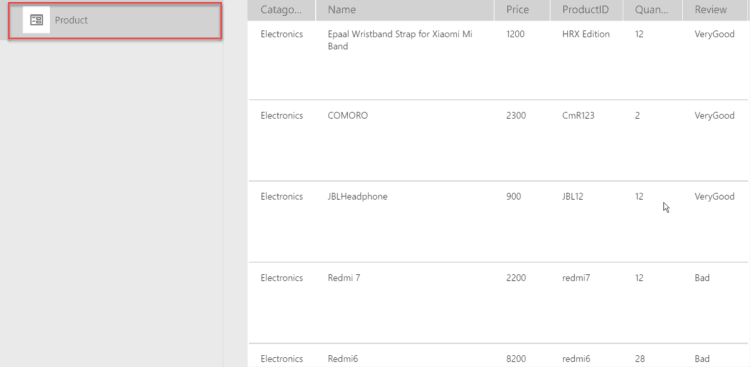Select Epaal Wristband Strap name cell
This screenshot has height=367, width=750.
[x=400, y=40]
